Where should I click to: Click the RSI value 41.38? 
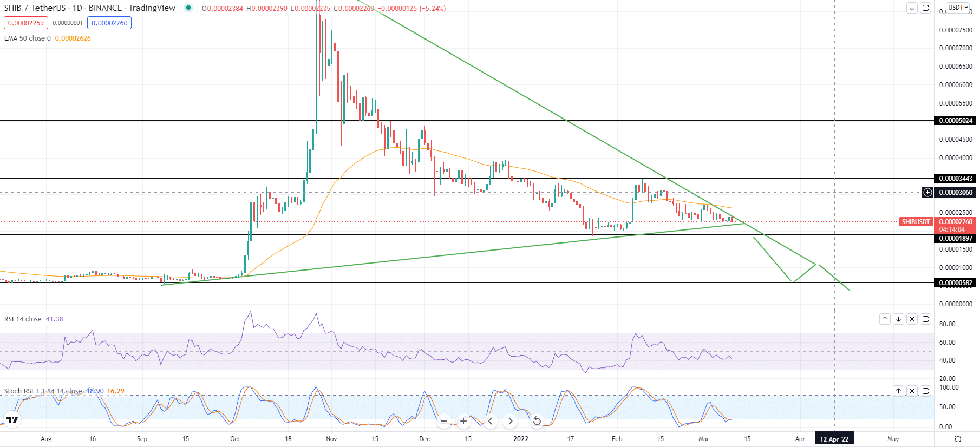pos(54,319)
